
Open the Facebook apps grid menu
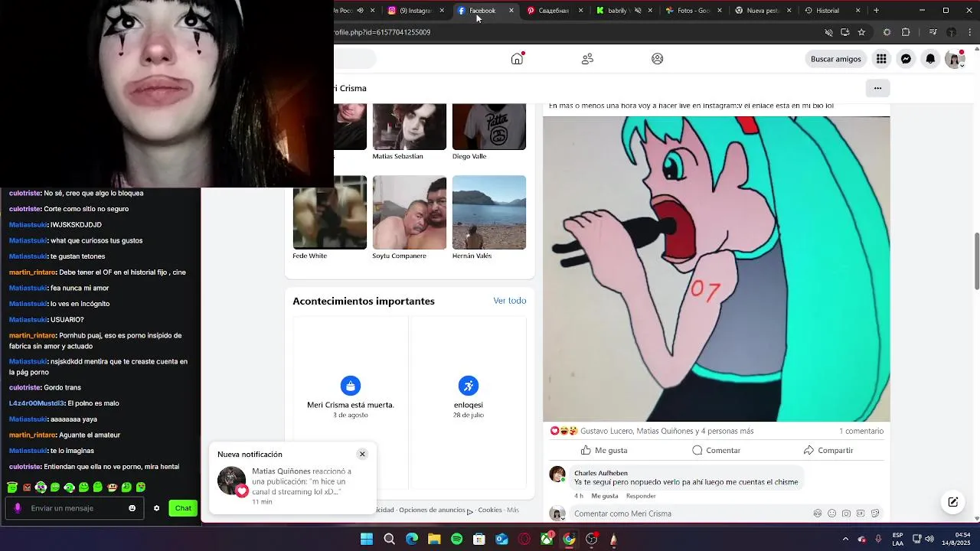[x=881, y=59]
